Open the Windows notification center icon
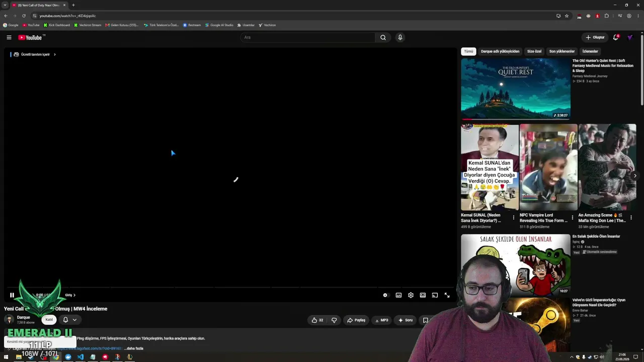Image resolution: width=644 pixels, height=362 pixels. pos(636,357)
